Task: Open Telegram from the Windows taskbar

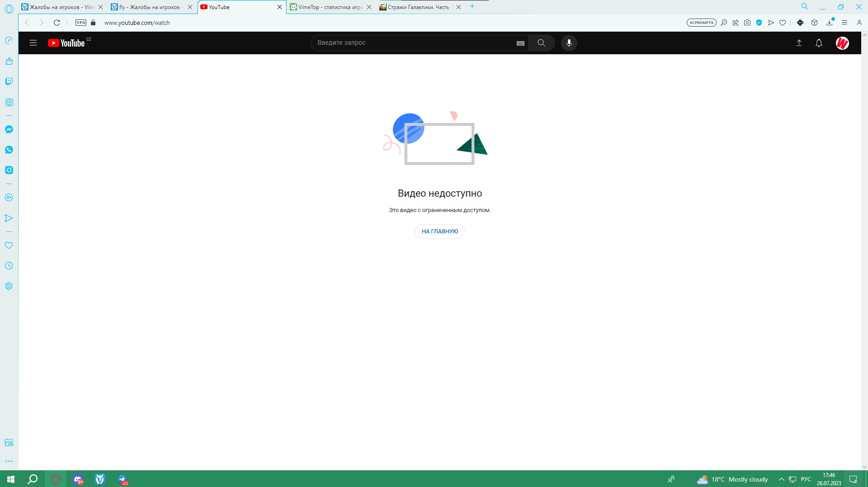Action: click(123, 479)
